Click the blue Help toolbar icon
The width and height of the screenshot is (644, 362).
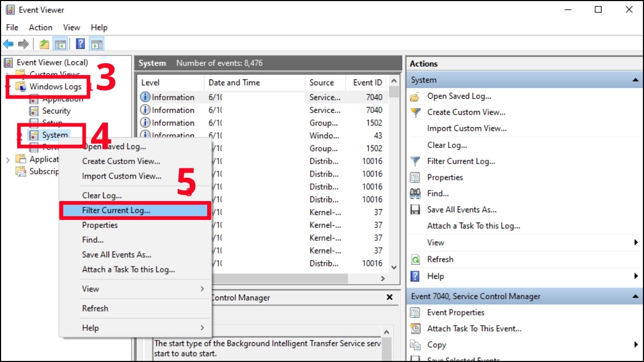click(x=80, y=44)
